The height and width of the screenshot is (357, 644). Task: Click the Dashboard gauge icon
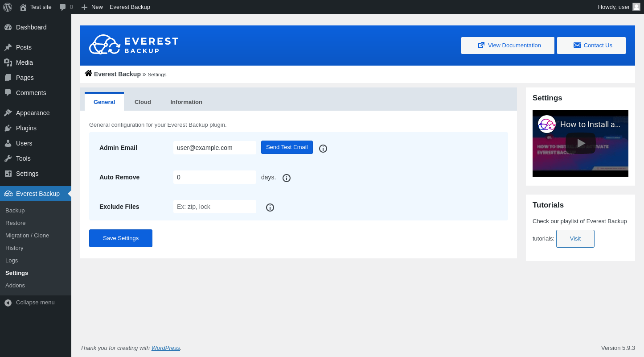click(x=8, y=27)
